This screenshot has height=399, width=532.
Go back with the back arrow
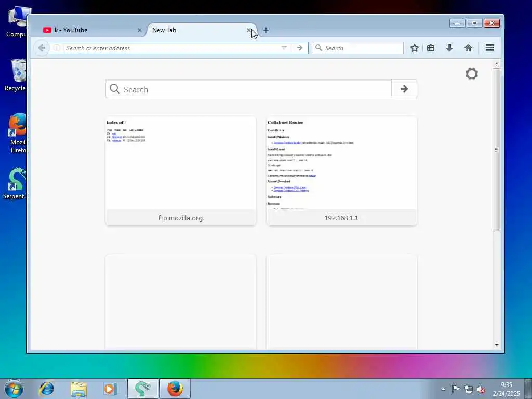click(x=42, y=48)
